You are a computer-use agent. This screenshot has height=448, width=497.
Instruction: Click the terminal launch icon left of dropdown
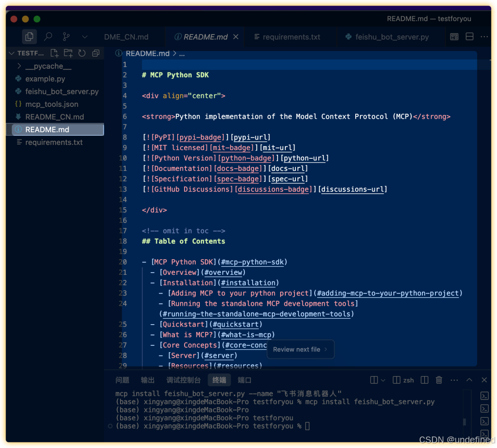tap(374, 380)
